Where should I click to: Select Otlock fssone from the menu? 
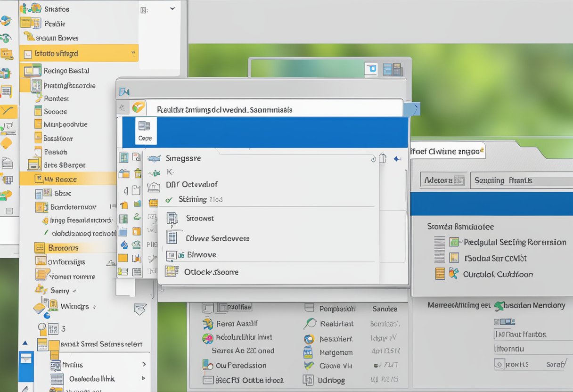212,272
